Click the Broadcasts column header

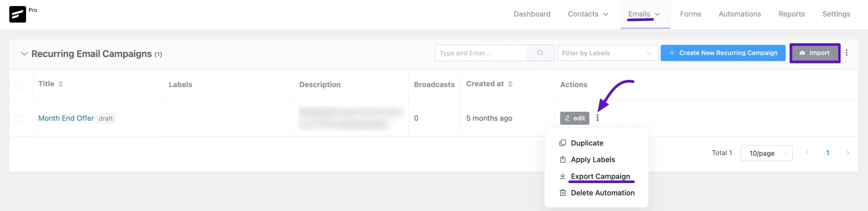(x=434, y=85)
